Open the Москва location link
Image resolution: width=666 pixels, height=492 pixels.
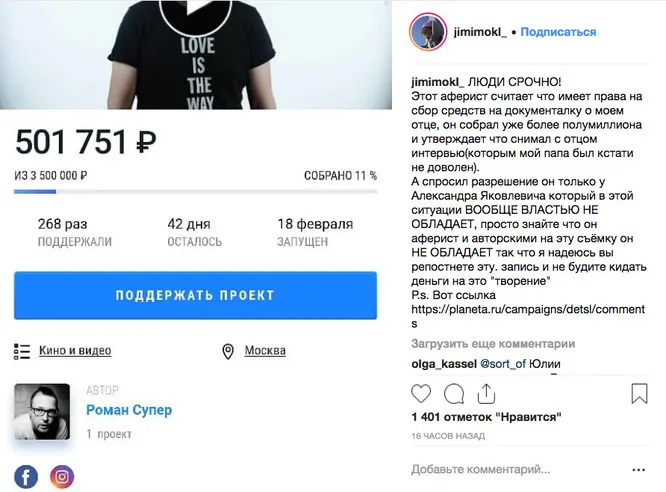[x=265, y=351]
